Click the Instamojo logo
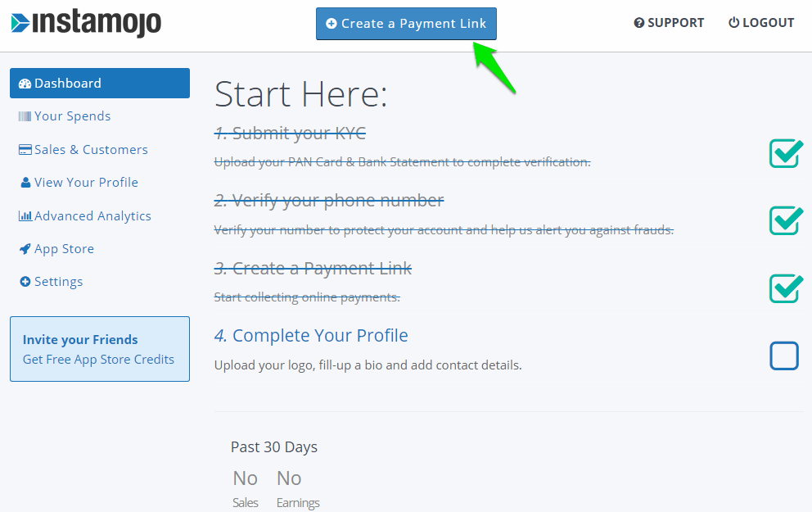 tap(86, 23)
